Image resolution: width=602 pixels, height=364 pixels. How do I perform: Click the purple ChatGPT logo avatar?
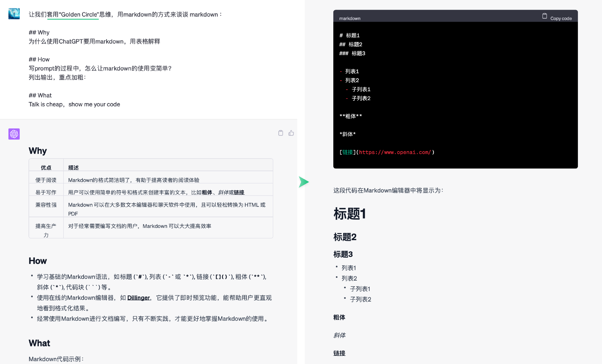pyautogui.click(x=14, y=134)
